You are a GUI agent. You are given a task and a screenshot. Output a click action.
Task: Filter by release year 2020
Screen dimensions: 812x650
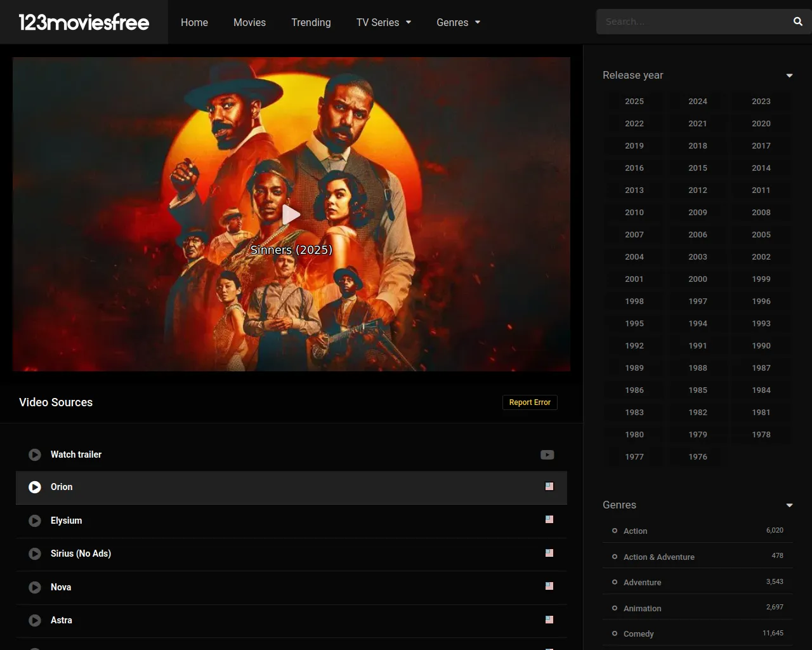click(761, 123)
